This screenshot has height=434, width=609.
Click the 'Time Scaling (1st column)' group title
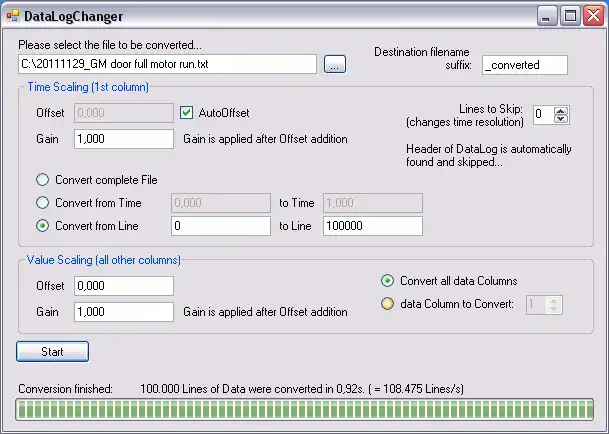88,87
